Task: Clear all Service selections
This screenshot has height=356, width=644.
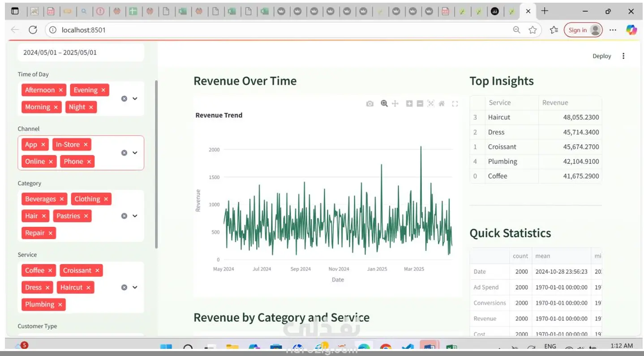Action: [x=124, y=287]
